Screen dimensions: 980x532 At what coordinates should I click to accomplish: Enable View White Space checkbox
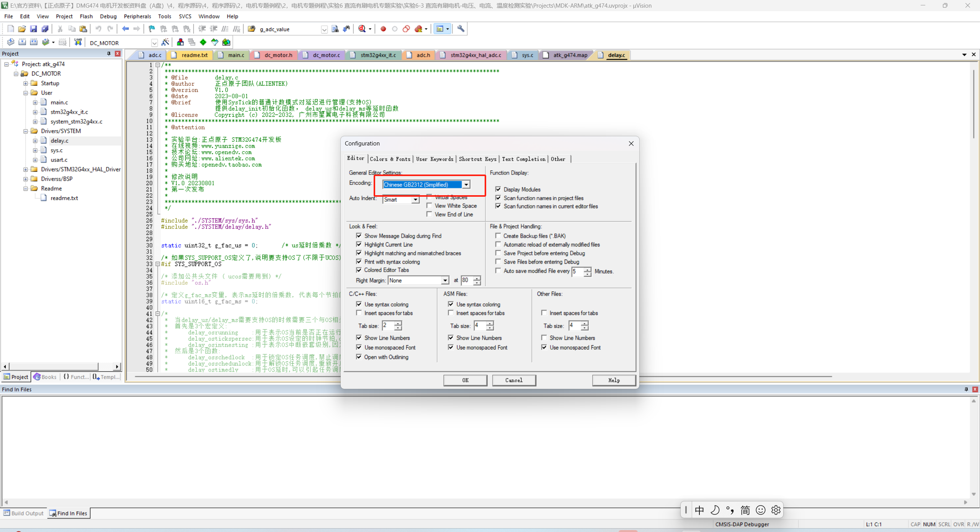click(430, 206)
